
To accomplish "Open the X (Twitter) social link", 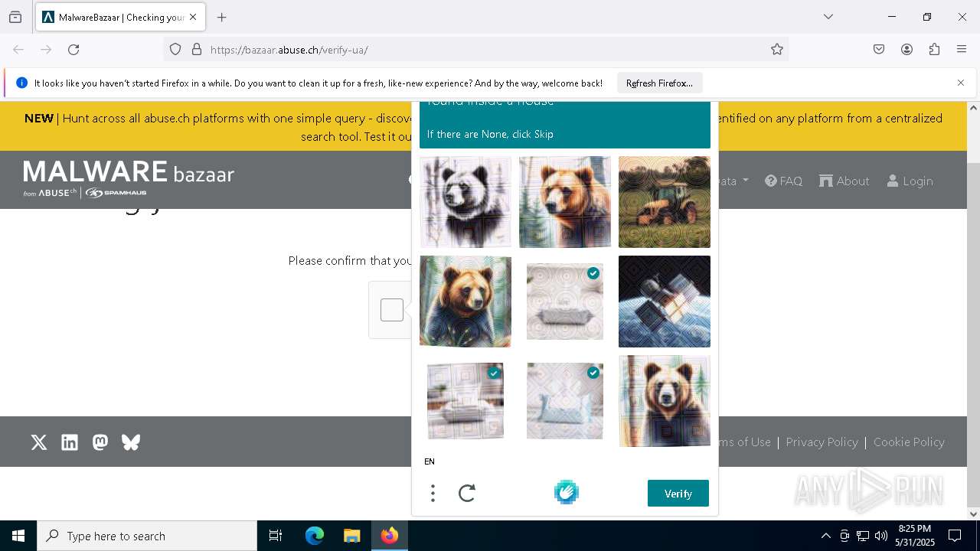I will point(39,442).
